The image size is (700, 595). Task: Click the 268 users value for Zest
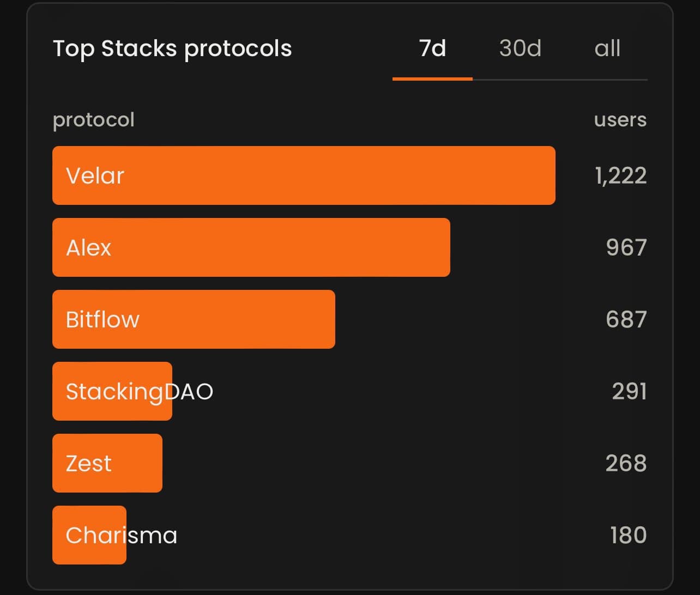coord(626,464)
